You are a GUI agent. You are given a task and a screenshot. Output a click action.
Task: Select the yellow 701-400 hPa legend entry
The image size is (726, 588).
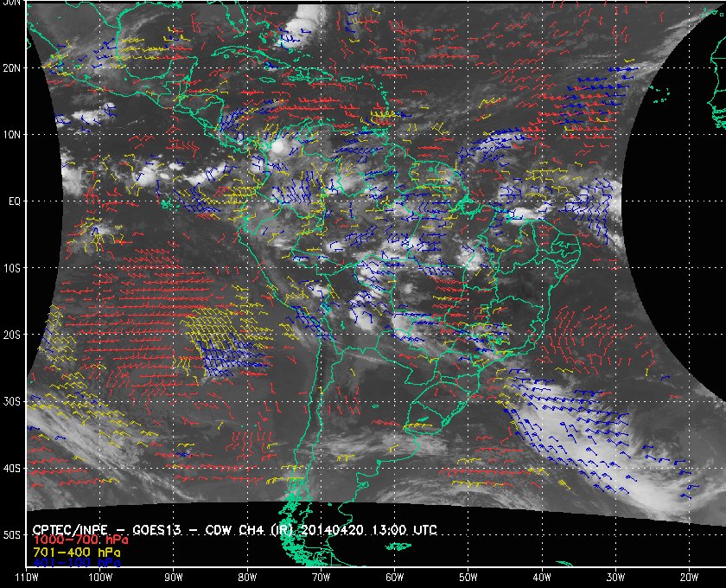[x=76, y=553]
